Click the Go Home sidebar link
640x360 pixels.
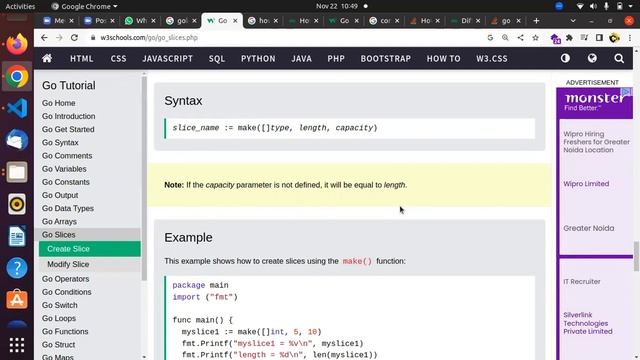pyautogui.click(x=58, y=103)
